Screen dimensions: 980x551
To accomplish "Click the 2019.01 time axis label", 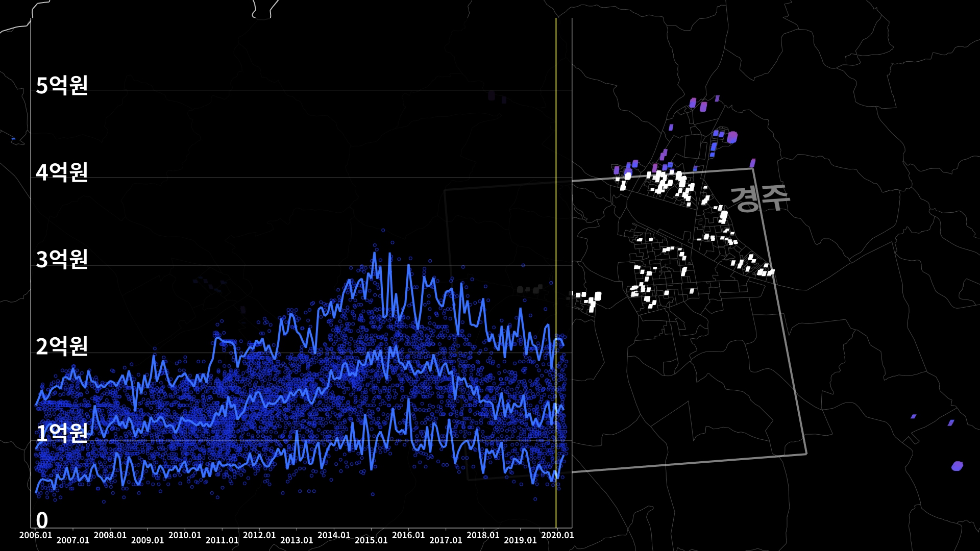I will pyautogui.click(x=520, y=540).
